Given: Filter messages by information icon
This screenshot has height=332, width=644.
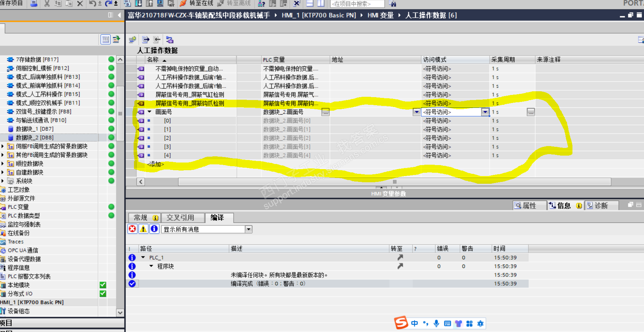Looking at the screenshot, I should click(x=154, y=229).
